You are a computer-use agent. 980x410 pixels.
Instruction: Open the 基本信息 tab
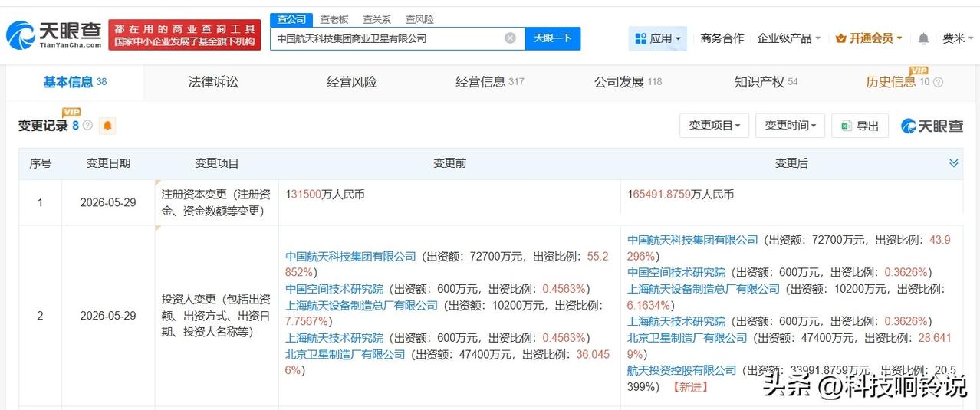coord(74,82)
